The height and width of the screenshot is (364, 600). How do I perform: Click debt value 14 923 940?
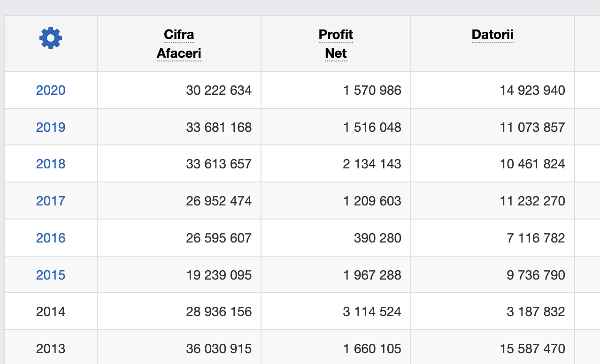click(532, 90)
